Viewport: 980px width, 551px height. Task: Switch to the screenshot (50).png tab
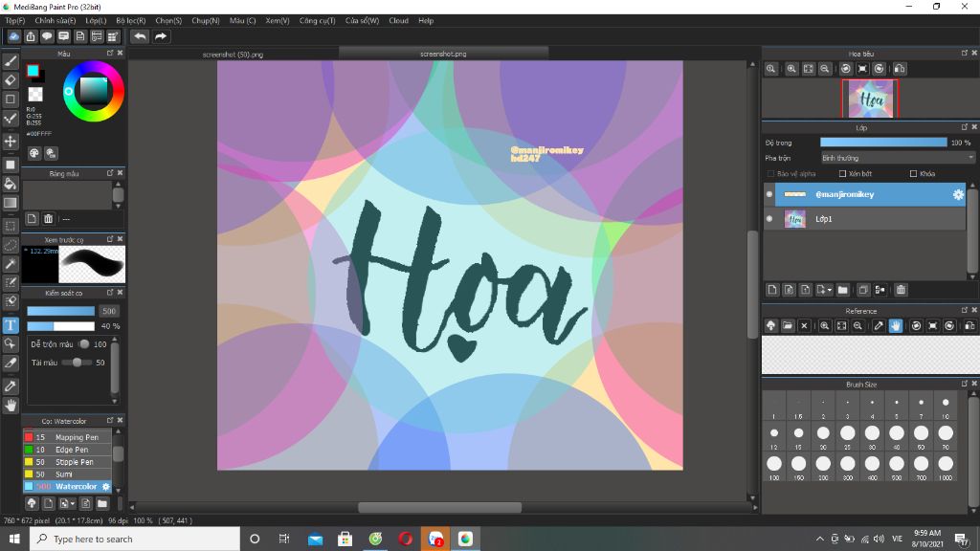[x=233, y=55]
